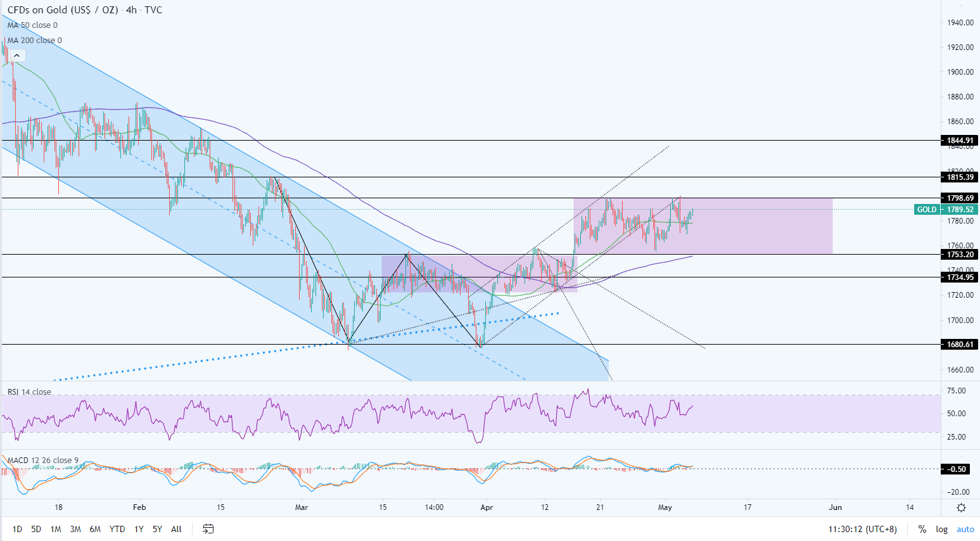
Task: Click the MA 50 close indicator legend
Action: pos(32,25)
